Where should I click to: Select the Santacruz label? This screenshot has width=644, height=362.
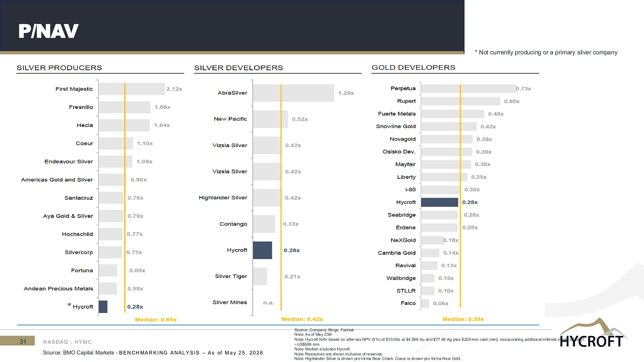click(79, 198)
